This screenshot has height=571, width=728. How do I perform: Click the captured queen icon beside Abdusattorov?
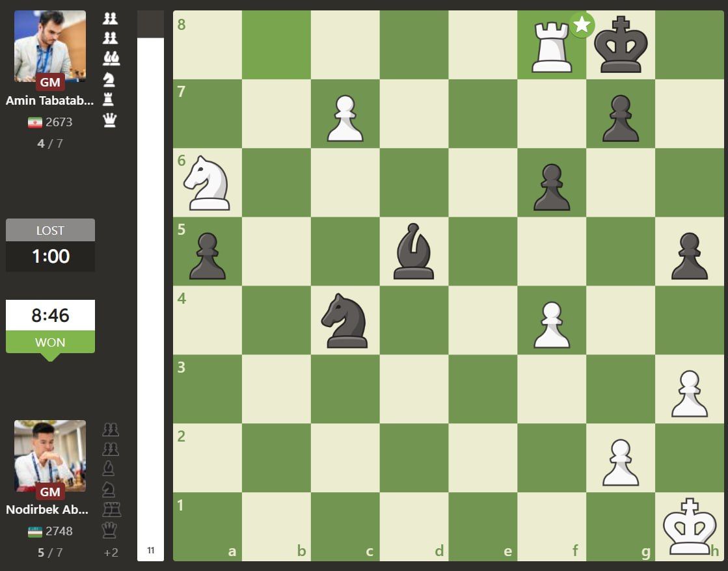coord(109,529)
